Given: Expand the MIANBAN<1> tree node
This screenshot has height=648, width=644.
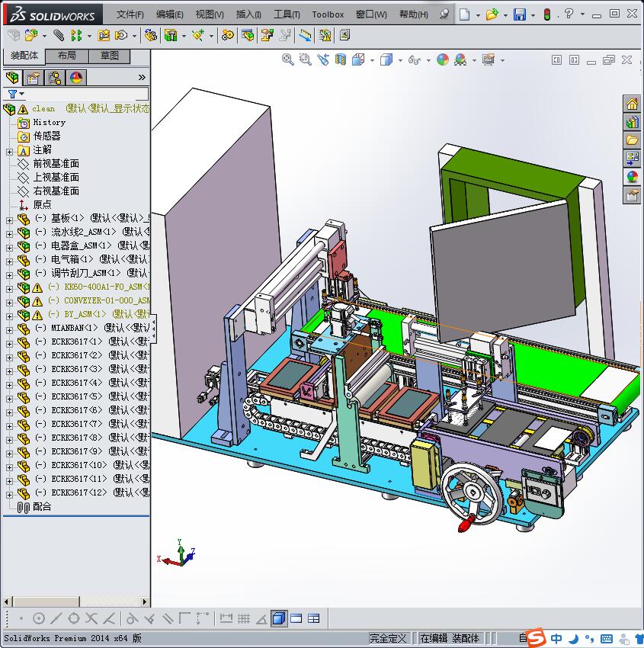Looking at the screenshot, I should pos(9,329).
